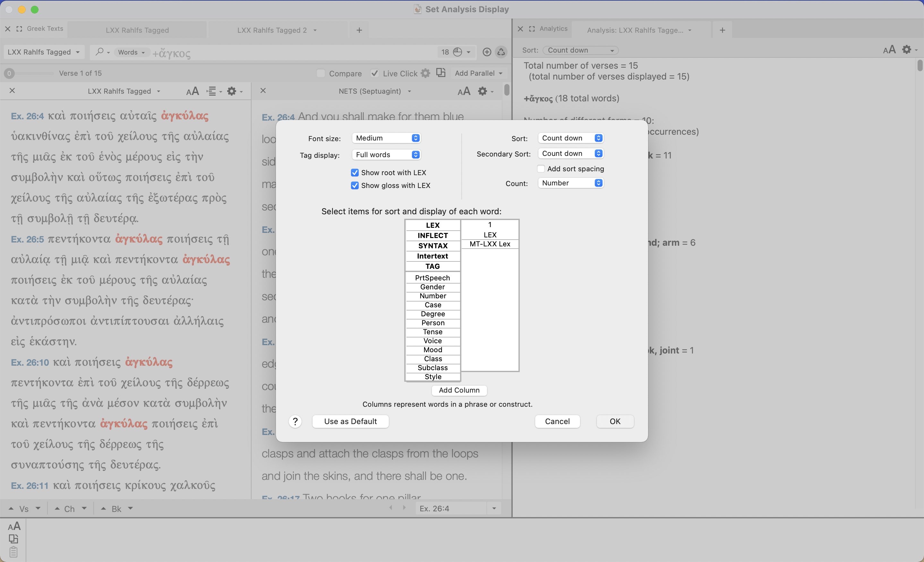Click the help question mark button
924x562 pixels.
(x=295, y=422)
